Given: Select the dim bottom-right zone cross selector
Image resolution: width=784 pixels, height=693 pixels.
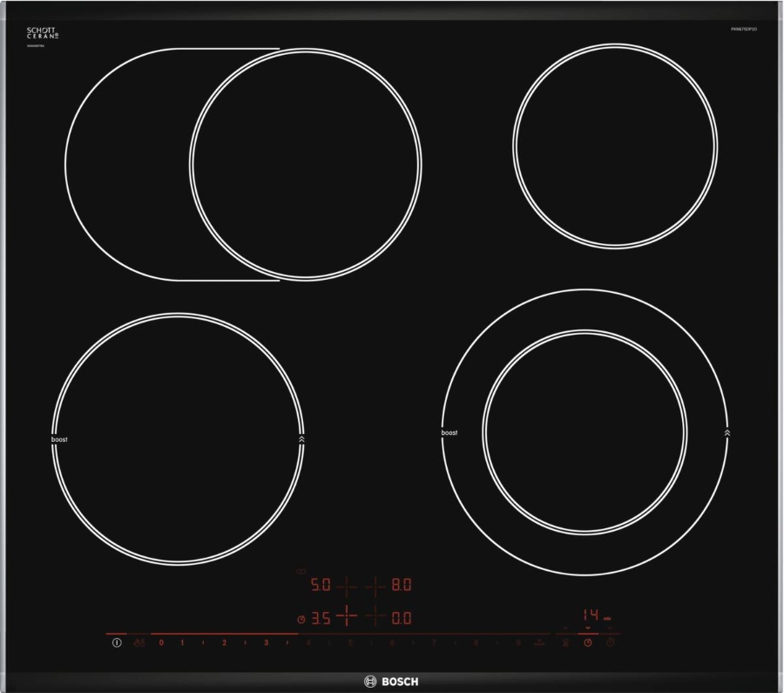Looking at the screenshot, I should tap(375, 616).
